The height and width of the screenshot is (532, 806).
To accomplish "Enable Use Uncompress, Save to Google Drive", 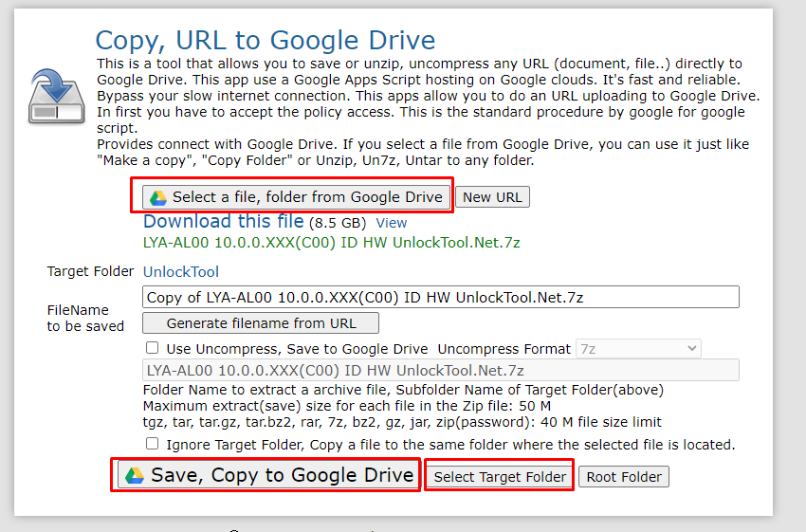I will [152, 348].
